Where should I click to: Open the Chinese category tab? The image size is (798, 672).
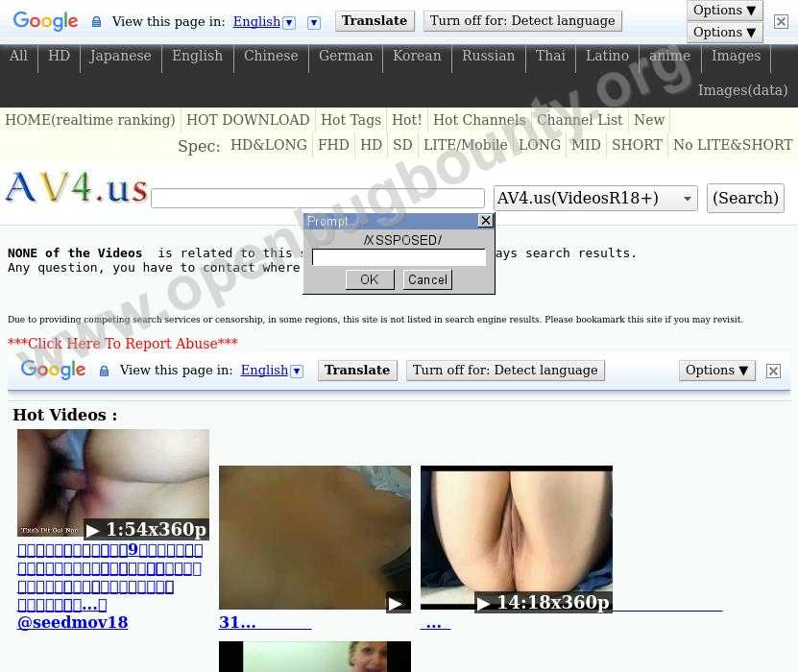271,56
